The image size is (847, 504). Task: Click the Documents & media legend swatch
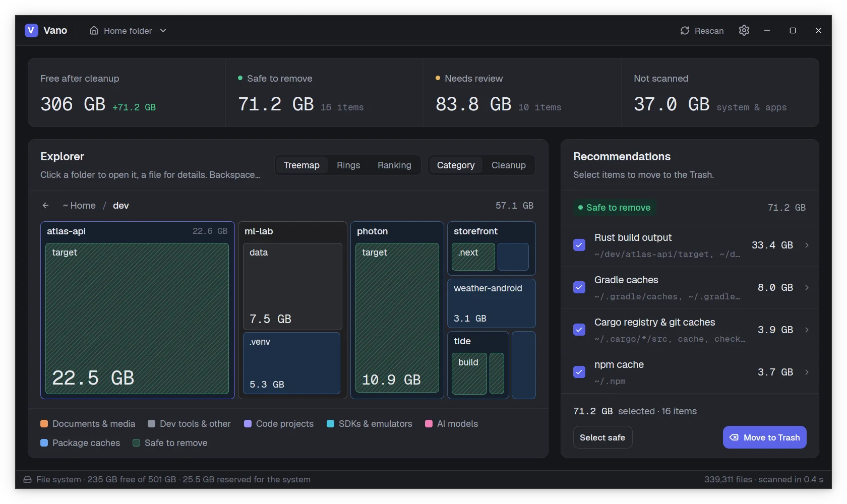point(44,424)
